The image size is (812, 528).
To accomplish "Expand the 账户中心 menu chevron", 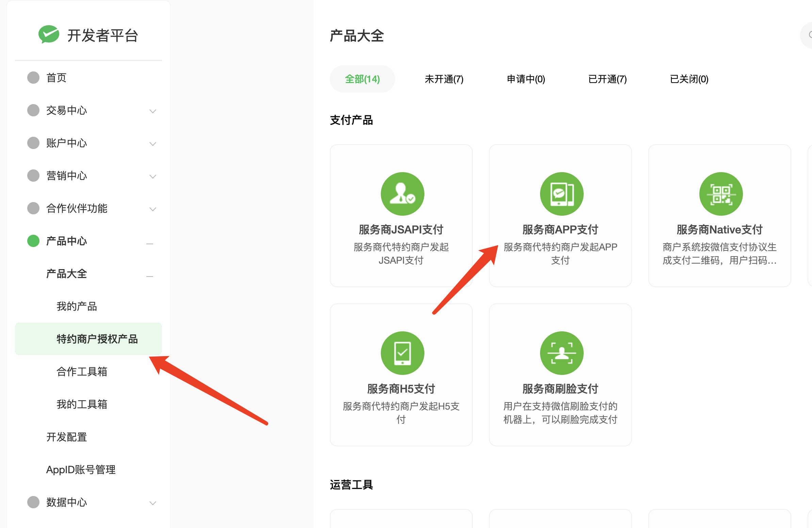I will coord(152,144).
